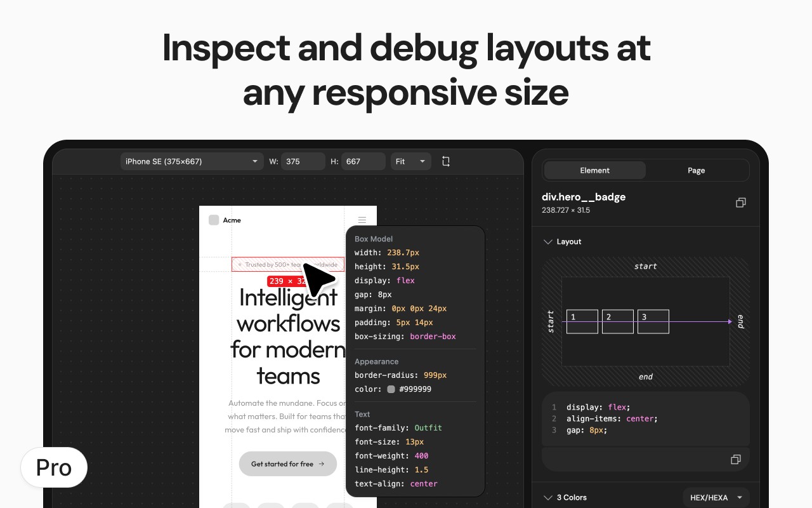
Task: Click the rotate viewport orientation icon
Action: click(x=446, y=161)
